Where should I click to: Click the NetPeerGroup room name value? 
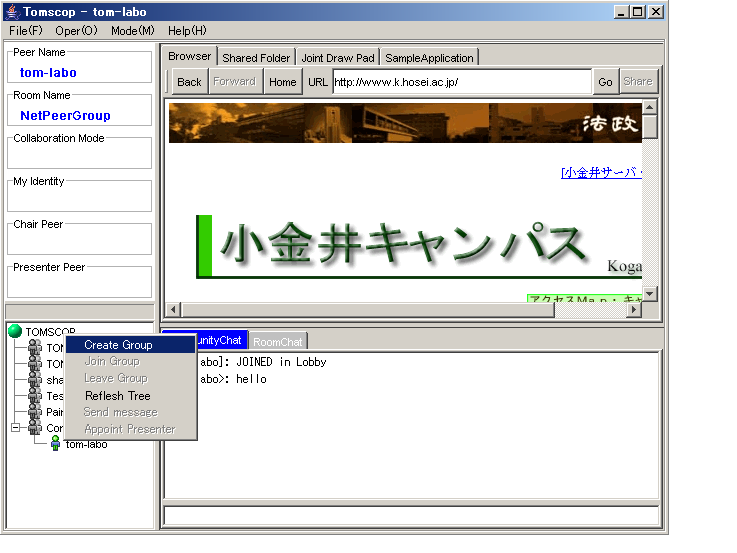coord(65,116)
